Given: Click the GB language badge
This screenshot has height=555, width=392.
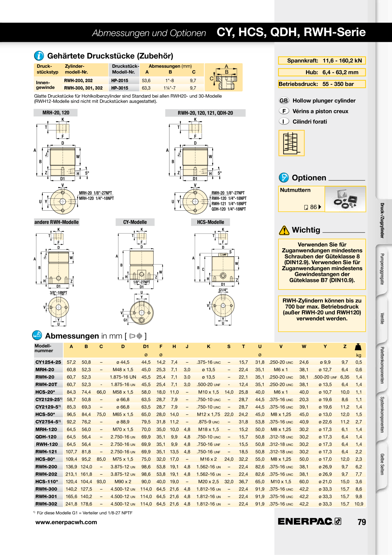Looking at the screenshot, I should (284, 101).
